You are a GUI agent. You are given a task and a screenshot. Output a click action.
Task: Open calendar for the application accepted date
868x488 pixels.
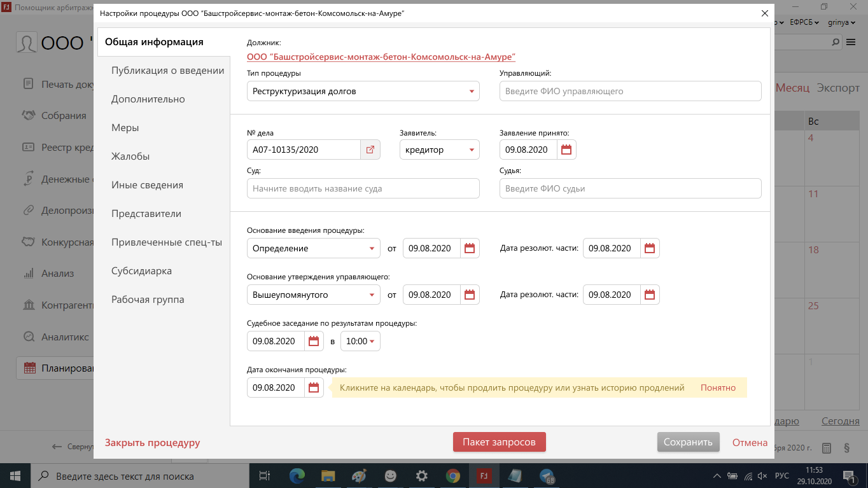(566, 150)
